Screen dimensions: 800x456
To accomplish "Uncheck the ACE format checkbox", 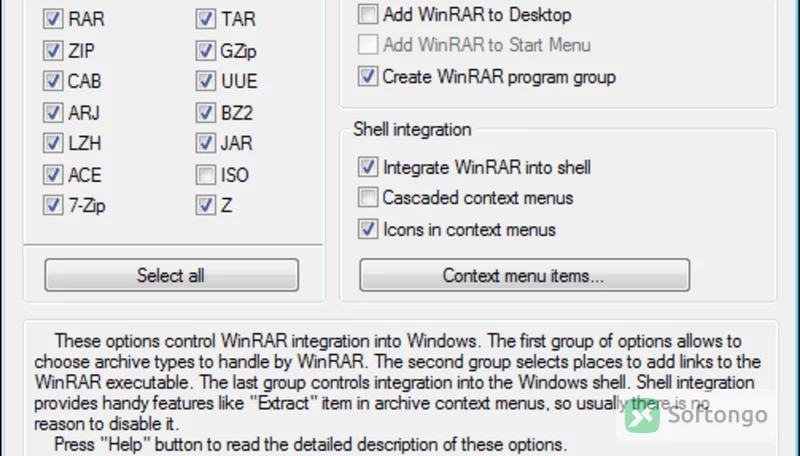I will [53, 175].
